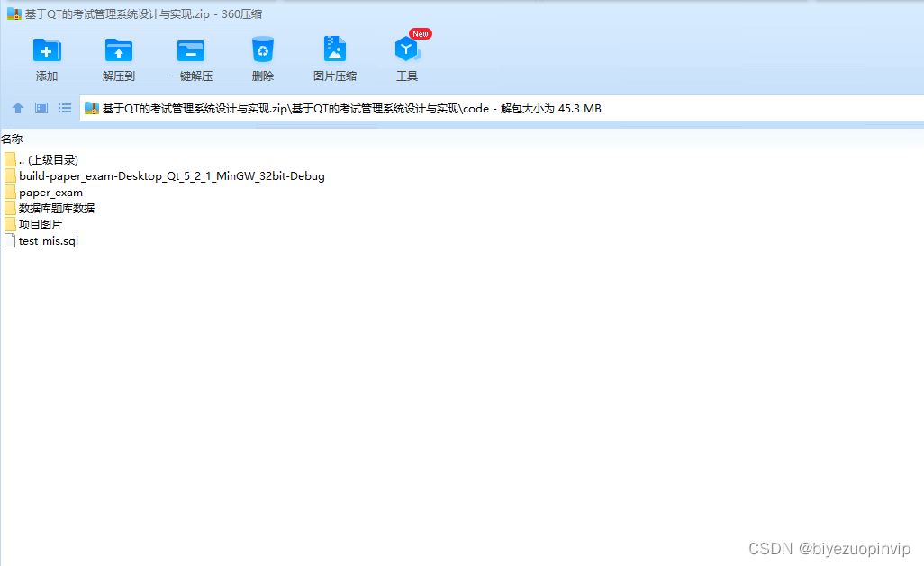Screen dimensions: 924x566
Task: Click the up arrow to go up
Action: point(17,108)
